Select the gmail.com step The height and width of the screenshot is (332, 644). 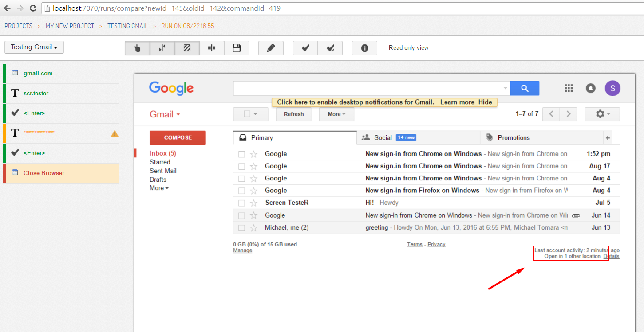click(x=61, y=74)
